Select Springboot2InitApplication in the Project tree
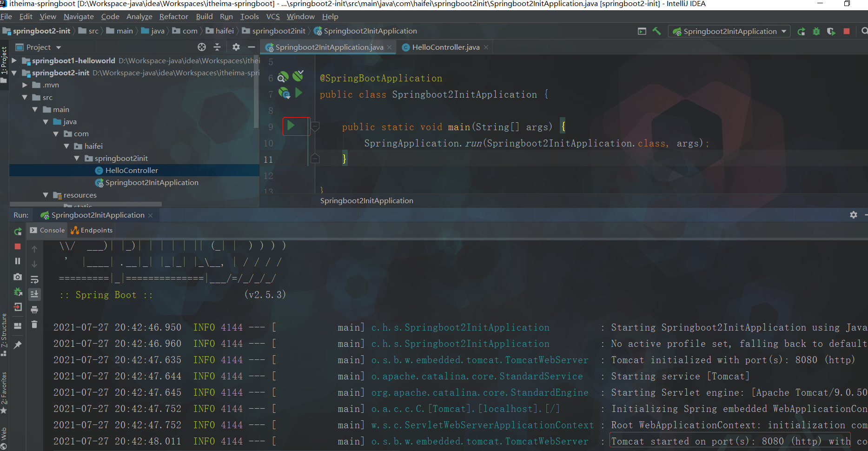 click(x=147, y=183)
